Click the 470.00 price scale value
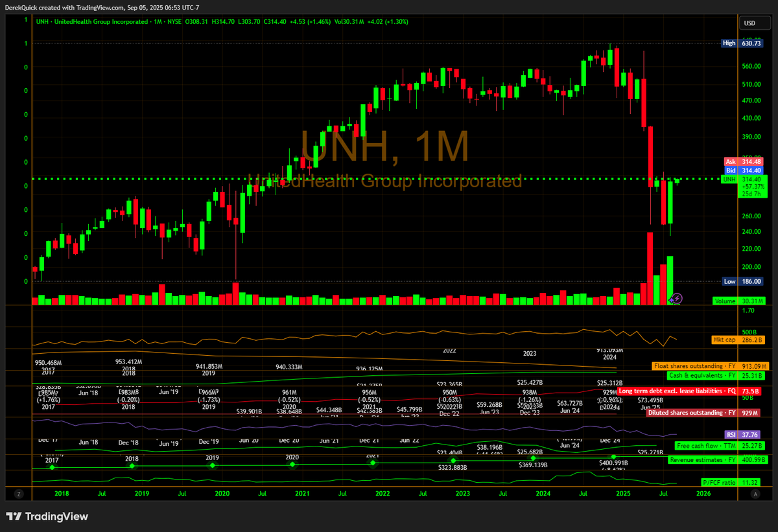Image resolution: width=778 pixels, height=532 pixels. (x=751, y=100)
